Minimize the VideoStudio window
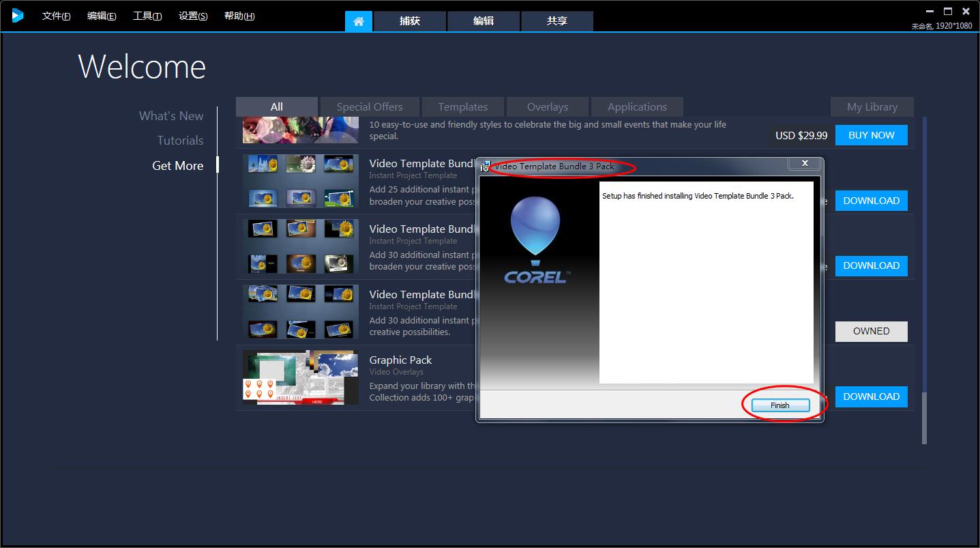The width and height of the screenshot is (980, 548). click(x=930, y=12)
